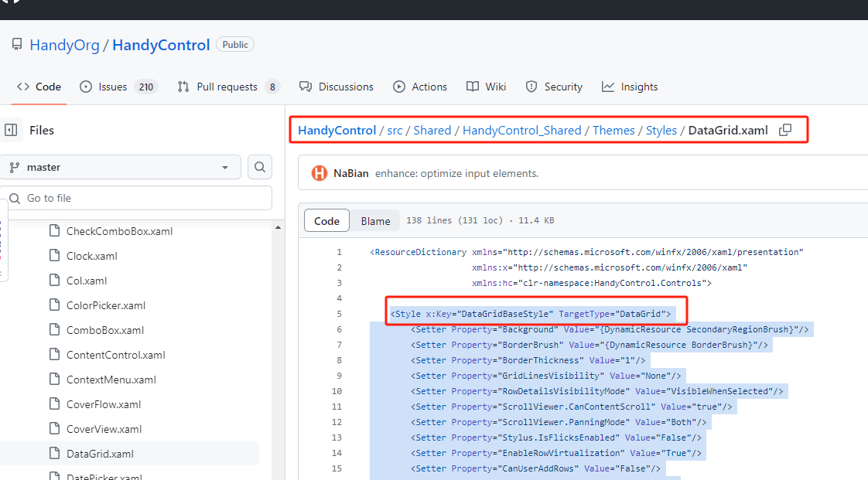The width and height of the screenshot is (868, 480).
Task: Click the '138 lines (131 loc)' text
Action: tap(454, 220)
